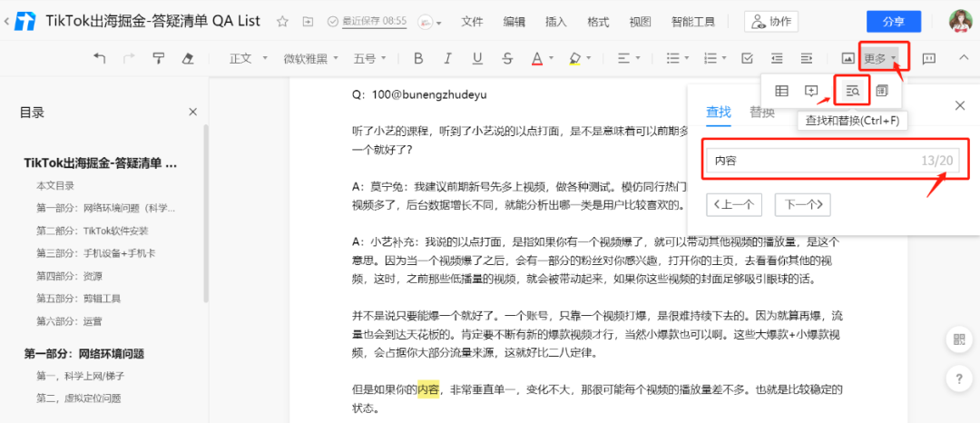Open the highlight color dropdown arrow
Viewport: 980px width, 423px height.
coord(590,58)
